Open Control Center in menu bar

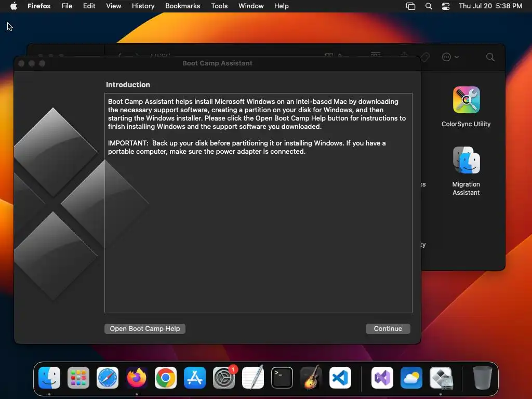click(445, 6)
